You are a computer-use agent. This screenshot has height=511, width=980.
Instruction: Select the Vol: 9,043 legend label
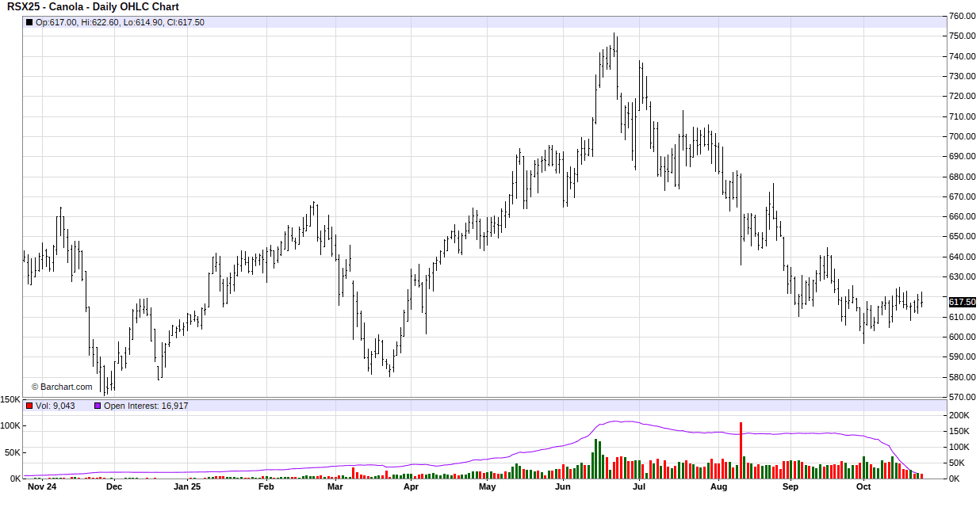pyautogui.click(x=56, y=406)
